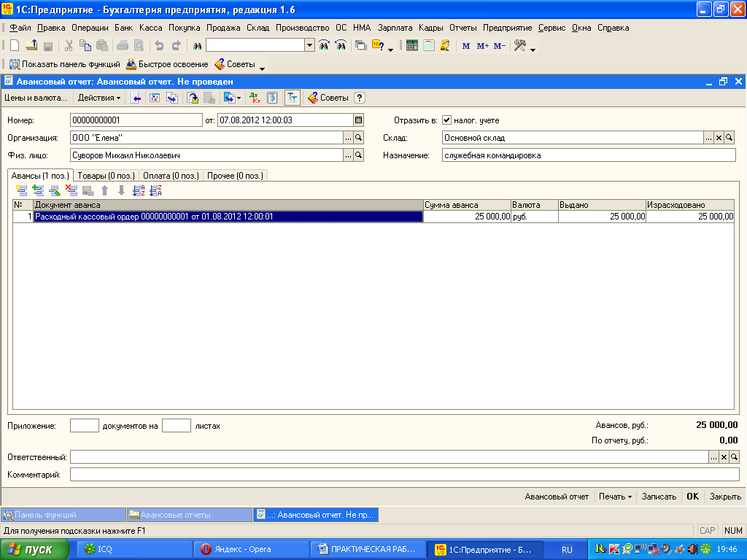
Task: Open Яндекс - Opera from taskbar
Action: 251,549
